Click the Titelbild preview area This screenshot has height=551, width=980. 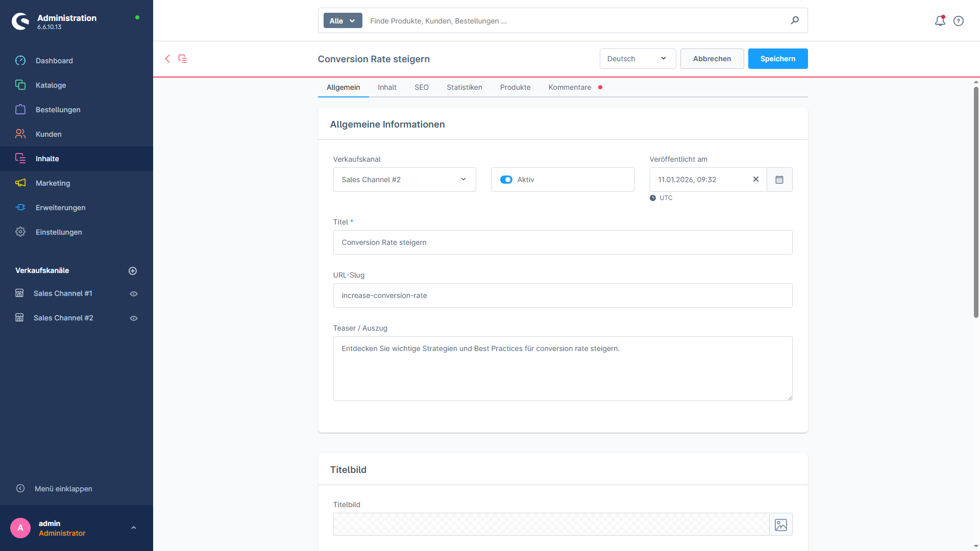(x=551, y=524)
